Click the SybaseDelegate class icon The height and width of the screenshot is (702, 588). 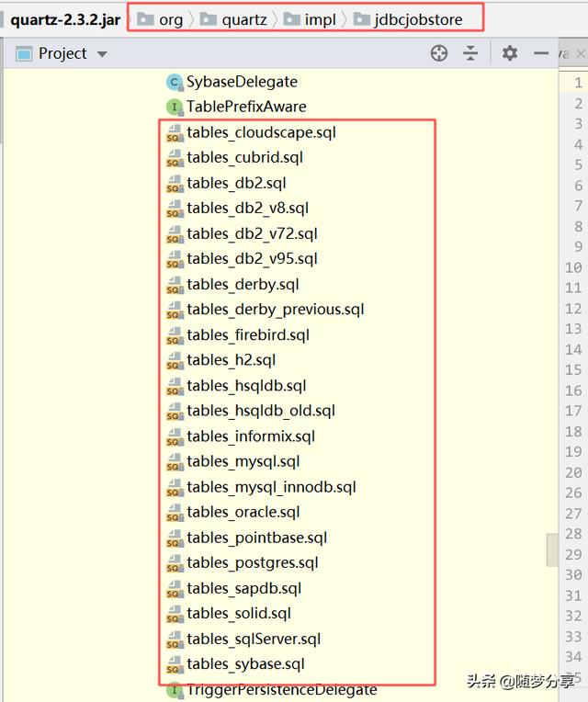pyautogui.click(x=175, y=83)
